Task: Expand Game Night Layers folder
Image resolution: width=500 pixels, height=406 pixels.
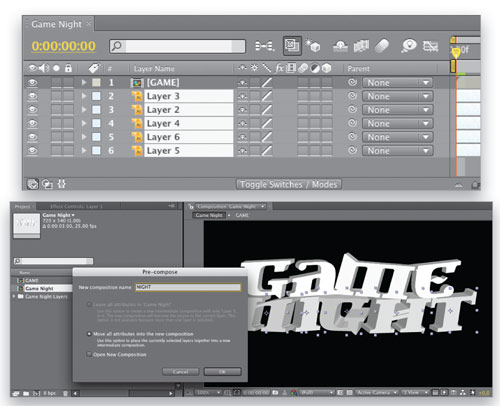Action: (14, 296)
